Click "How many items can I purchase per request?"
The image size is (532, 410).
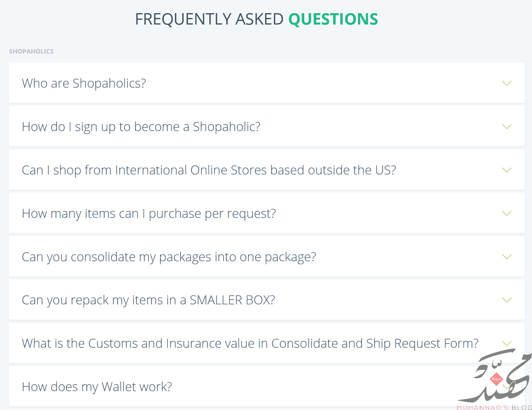pyautogui.click(x=149, y=214)
